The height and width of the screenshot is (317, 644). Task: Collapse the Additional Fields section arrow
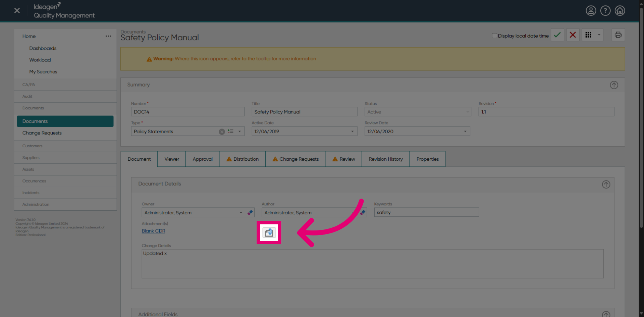point(606,314)
